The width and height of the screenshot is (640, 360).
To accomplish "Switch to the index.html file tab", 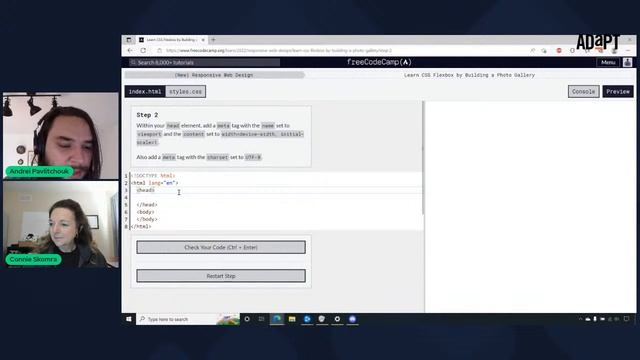I will (x=145, y=91).
